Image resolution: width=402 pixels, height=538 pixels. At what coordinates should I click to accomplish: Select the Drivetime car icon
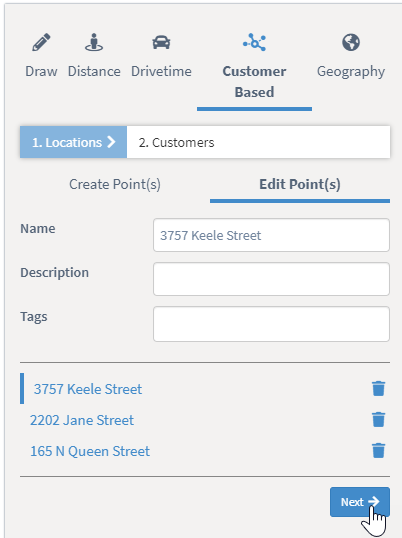(161, 43)
